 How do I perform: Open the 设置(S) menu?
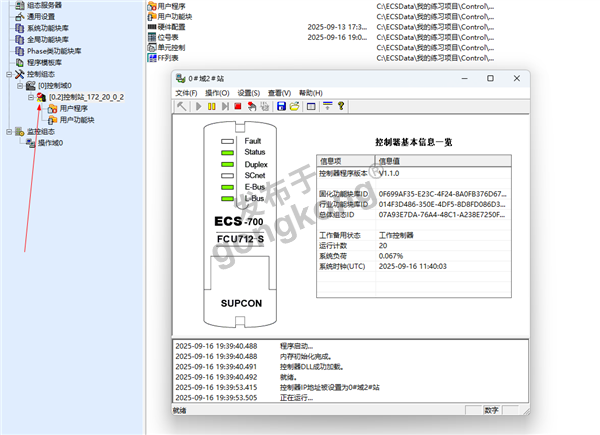(x=249, y=93)
